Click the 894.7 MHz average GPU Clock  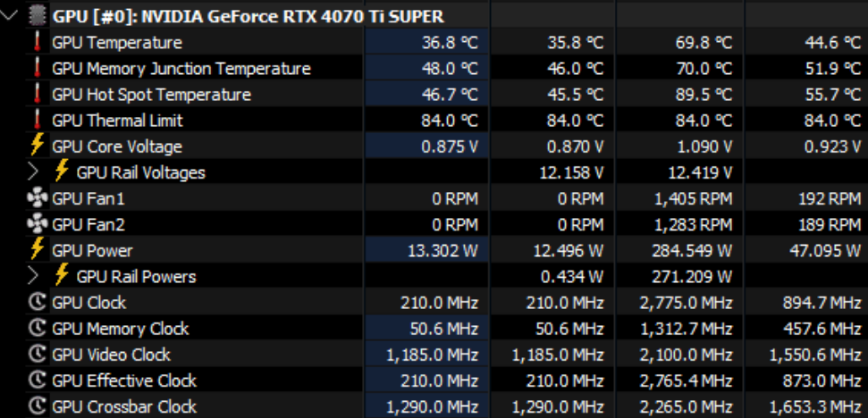tap(822, 303)
